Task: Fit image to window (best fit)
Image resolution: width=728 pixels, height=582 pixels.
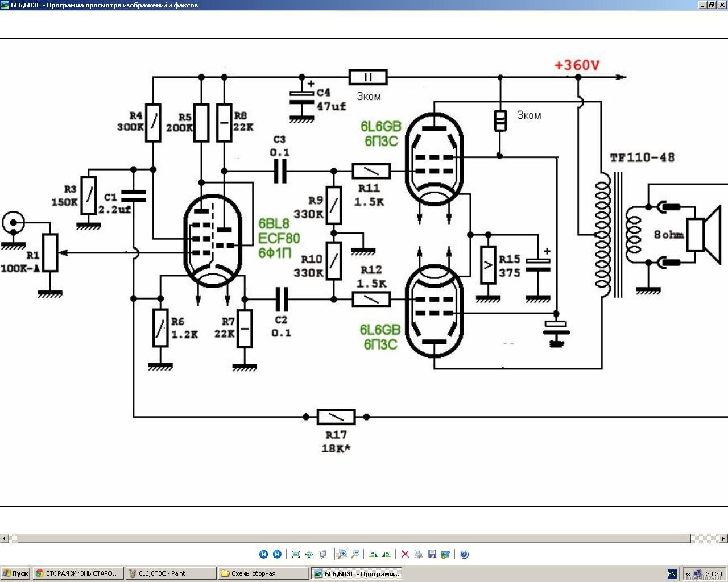Action: click(296, 554)
